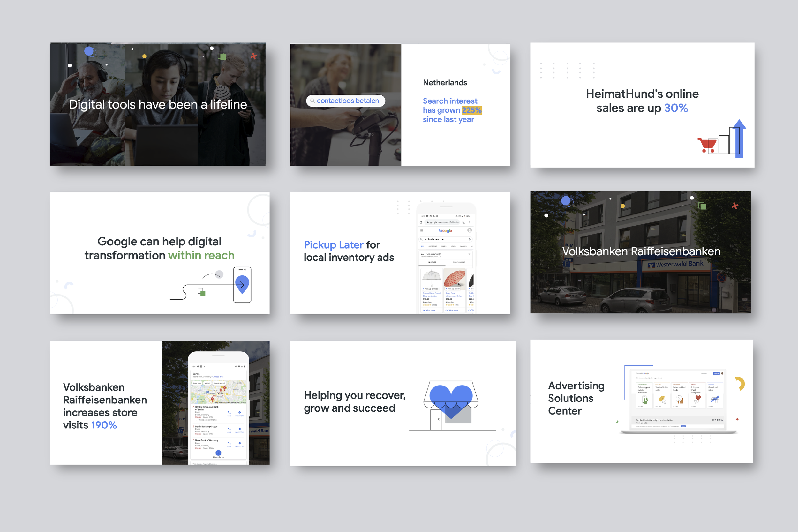This screenshot has height=532, width=798.
Task: Click the Netherlands heading
Action: coord(445,82)
